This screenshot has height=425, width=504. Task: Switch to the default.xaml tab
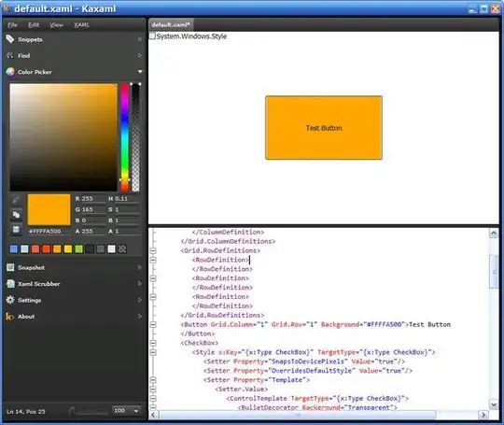pos(171,25)
